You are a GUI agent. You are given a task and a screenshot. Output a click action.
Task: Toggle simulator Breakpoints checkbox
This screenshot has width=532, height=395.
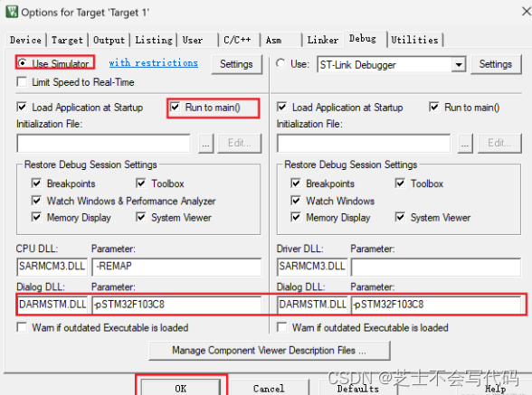pyautogui.click(x=36, y=183)
